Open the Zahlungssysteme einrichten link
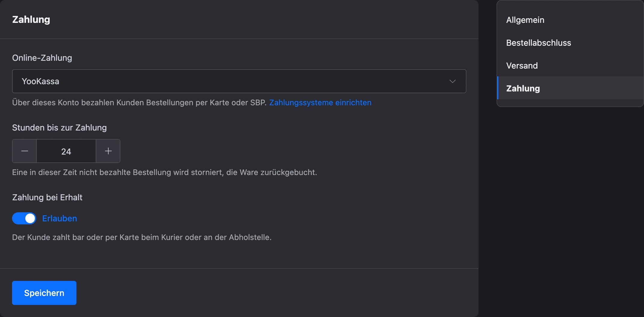The height and width of the screenshot is (317, 644). pyautogui.click(x=320, y=103)
